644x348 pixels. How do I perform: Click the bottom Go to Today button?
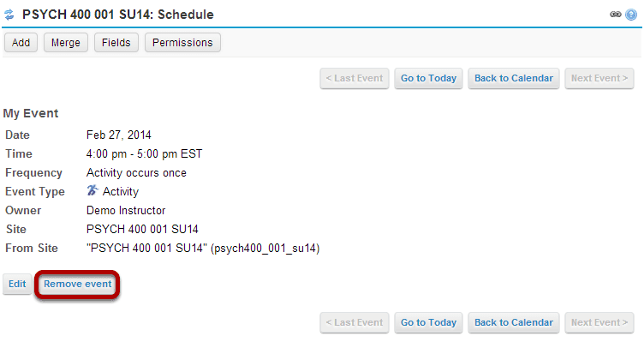click(x=428, y=322)
